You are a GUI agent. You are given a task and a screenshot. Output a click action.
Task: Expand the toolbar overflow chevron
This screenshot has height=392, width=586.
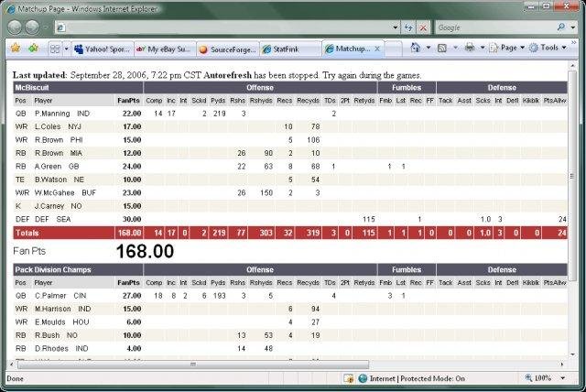tap(574, 43)
